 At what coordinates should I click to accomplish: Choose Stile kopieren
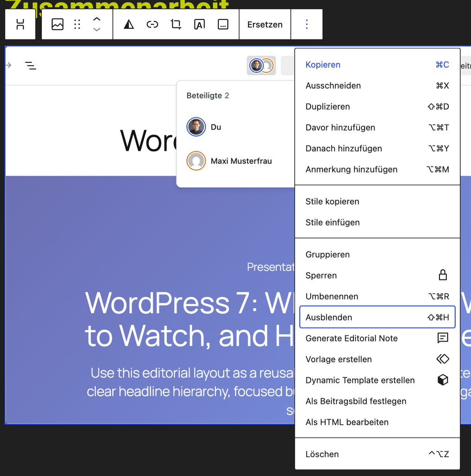tap(377, 202)
